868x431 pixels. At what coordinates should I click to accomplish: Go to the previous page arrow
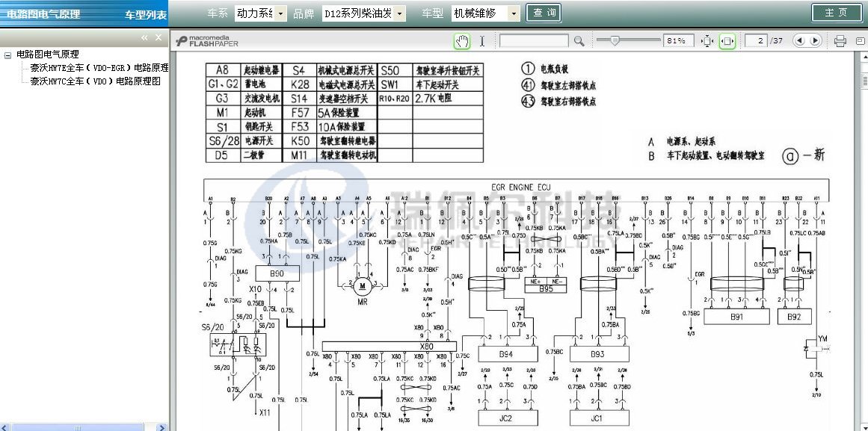[800, 41]
